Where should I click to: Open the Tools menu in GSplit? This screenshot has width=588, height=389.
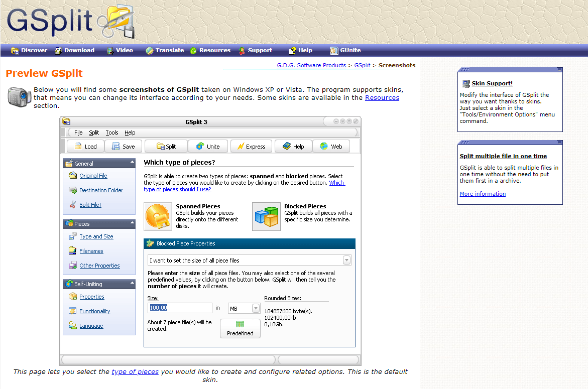pyautogui.click(x=112, y=133)
